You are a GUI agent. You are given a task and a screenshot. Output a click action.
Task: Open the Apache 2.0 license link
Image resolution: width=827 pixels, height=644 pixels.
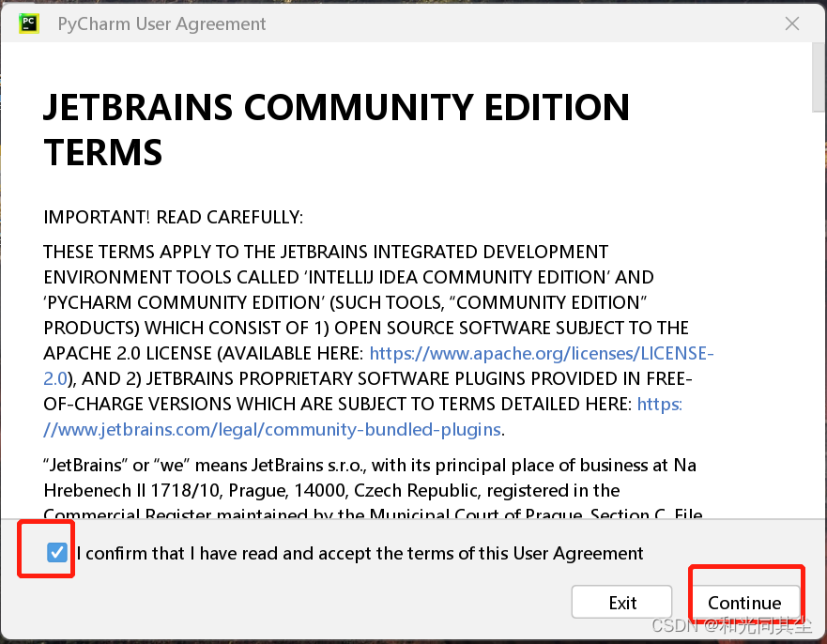[x=541, y=353]
